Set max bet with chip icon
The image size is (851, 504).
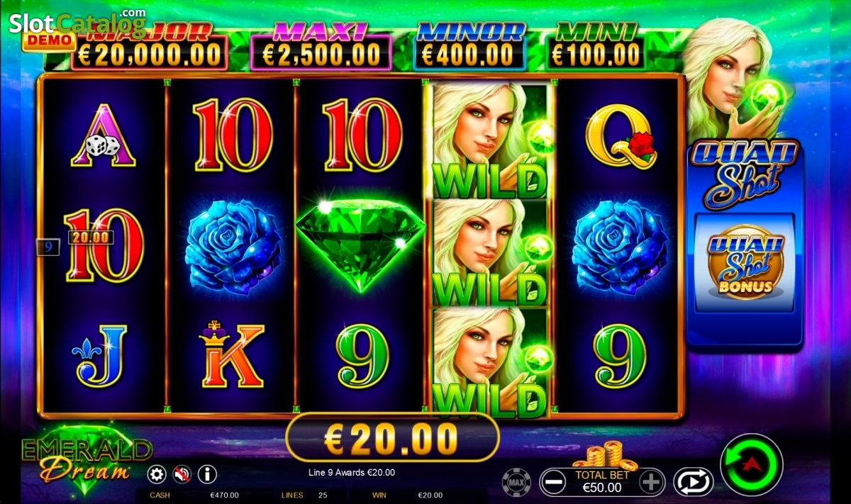(516, 482)
